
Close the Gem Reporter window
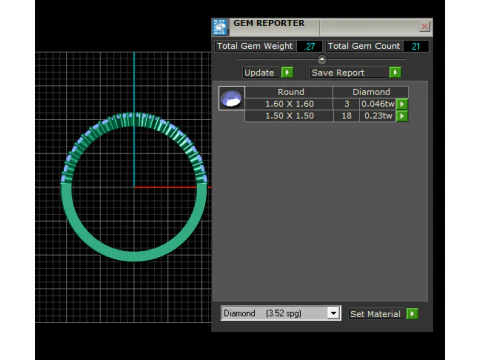[424, 26]
